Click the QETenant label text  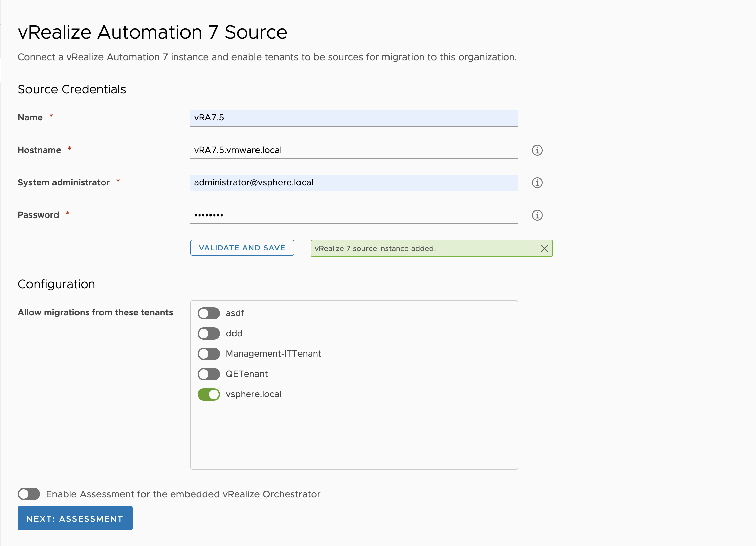246,374
